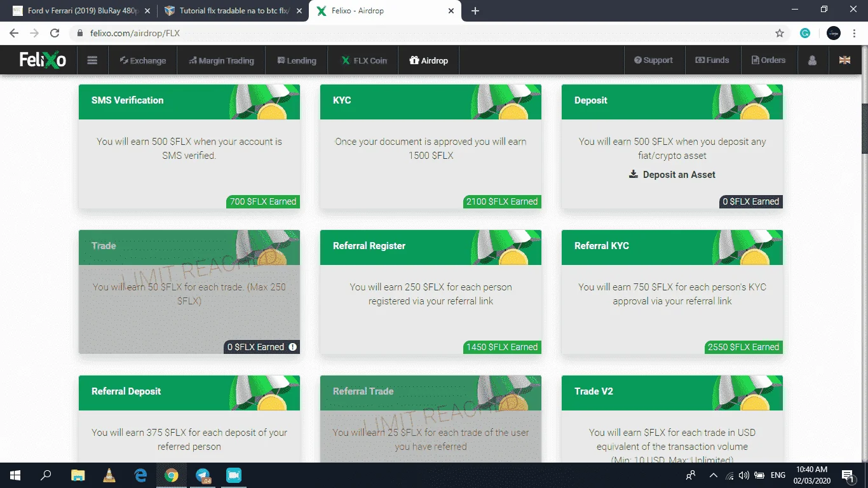Open Microsoft Edge from the taskbar
The height and width of the screenshot is (488, 868).
pos(140,475)
